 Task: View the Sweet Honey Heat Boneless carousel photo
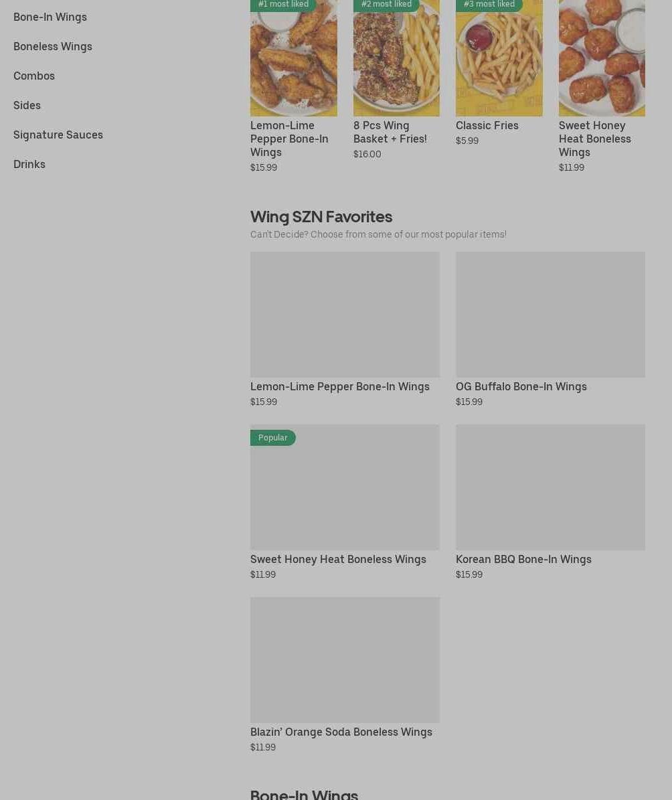tap(602, 58)
